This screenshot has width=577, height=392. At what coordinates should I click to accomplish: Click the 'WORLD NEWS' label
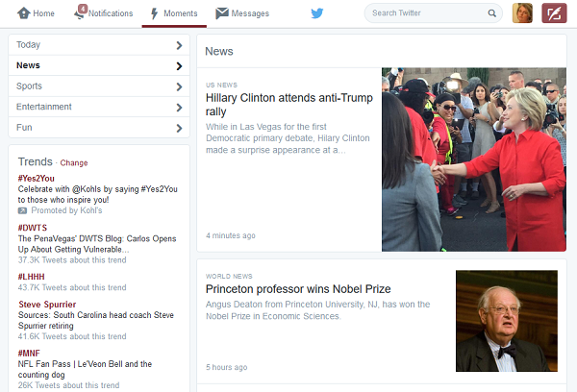click(229, 276)
